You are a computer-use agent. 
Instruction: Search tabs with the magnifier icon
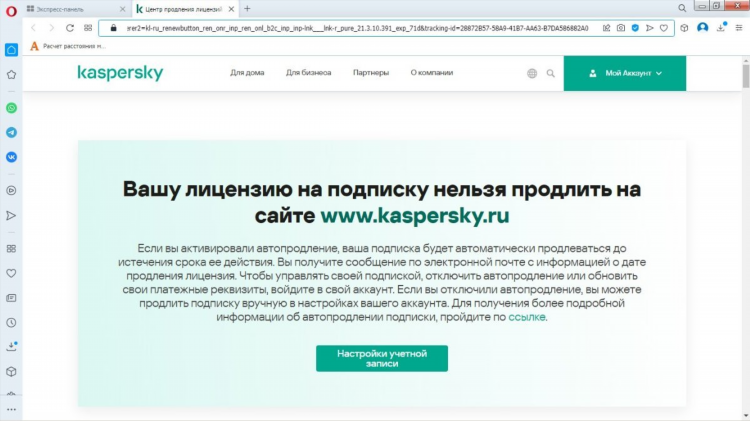pyautogui.click(x=682, y=8)
